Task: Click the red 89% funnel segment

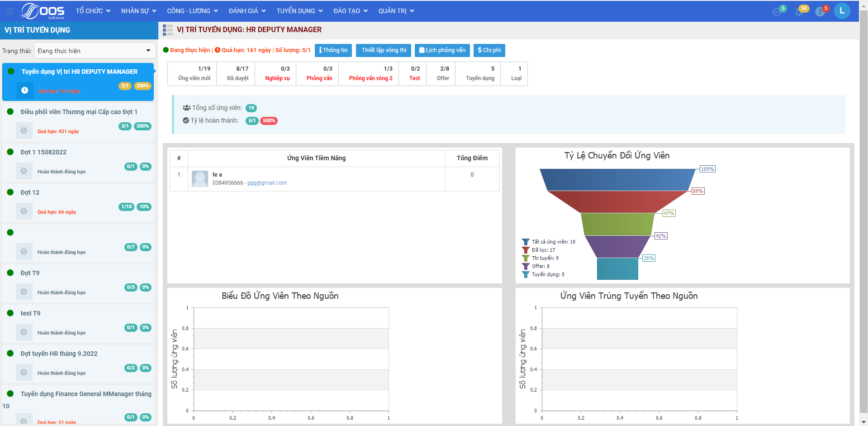Action: pyautogui.click(x=617, y=201)
